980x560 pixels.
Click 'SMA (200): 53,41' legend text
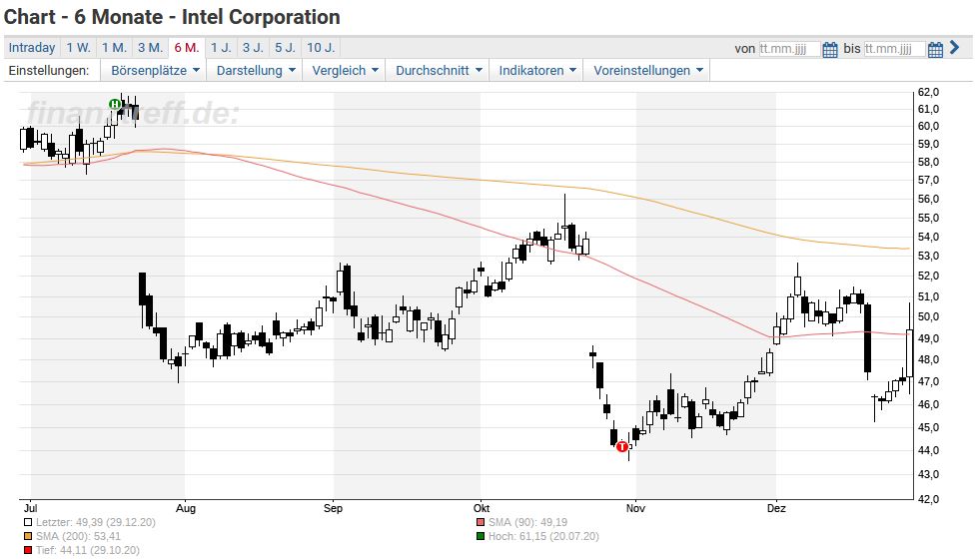coord(78,536)
